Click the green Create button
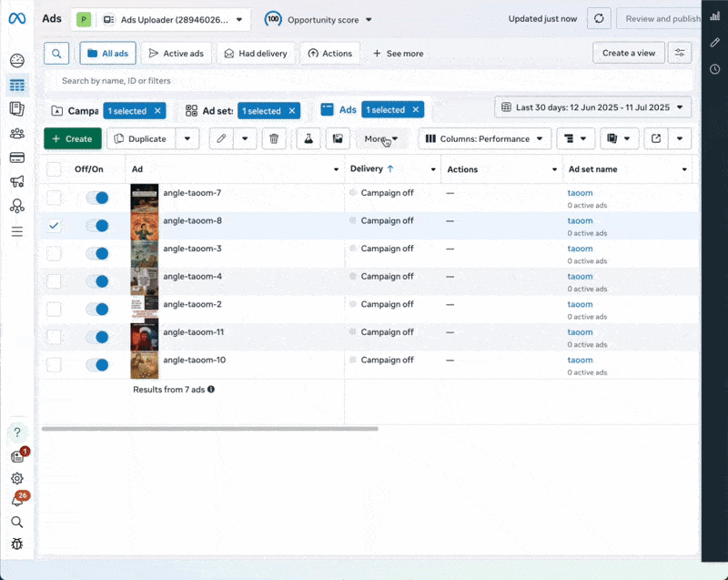Screen dimensions: 728x580 (72, 138)
